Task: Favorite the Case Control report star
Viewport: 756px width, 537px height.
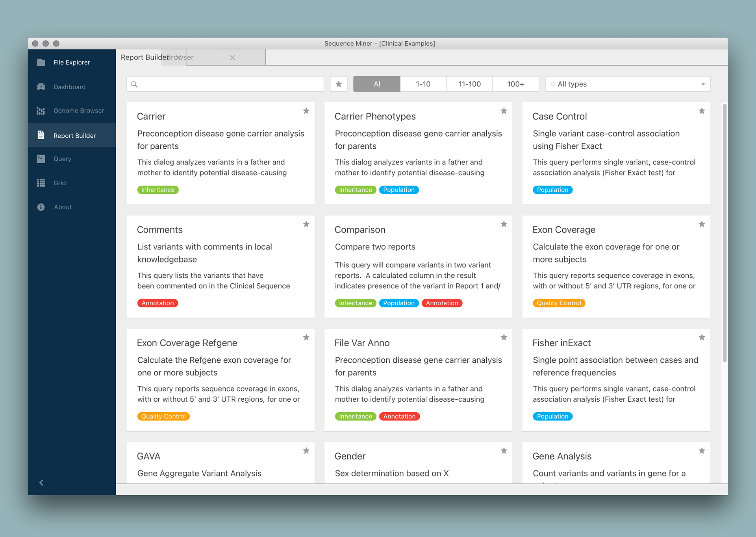Action: [702, 111]
